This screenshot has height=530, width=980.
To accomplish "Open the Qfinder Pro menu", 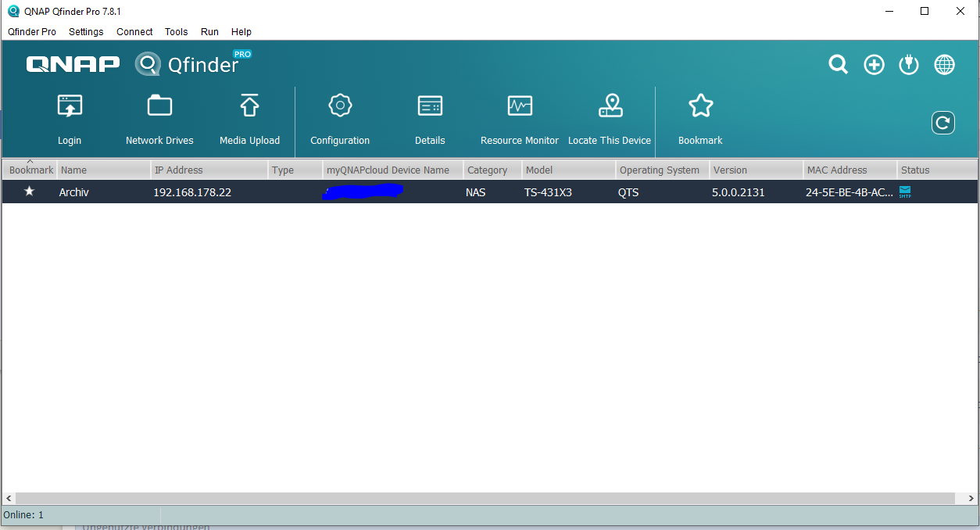I will [32, 32].
